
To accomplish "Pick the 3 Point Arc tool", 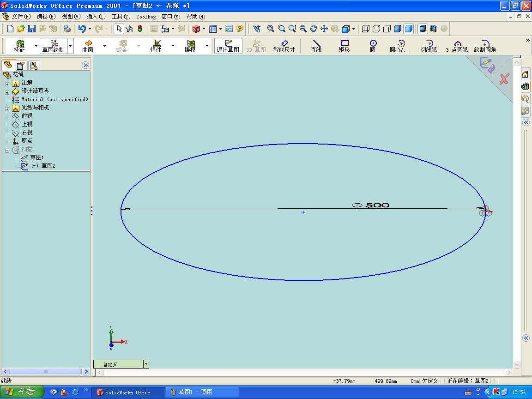I will 457,46.
